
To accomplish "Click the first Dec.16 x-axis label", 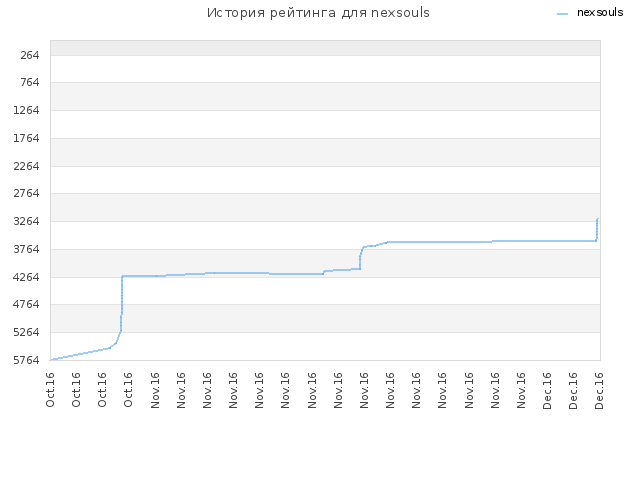I will click(547, 391).
